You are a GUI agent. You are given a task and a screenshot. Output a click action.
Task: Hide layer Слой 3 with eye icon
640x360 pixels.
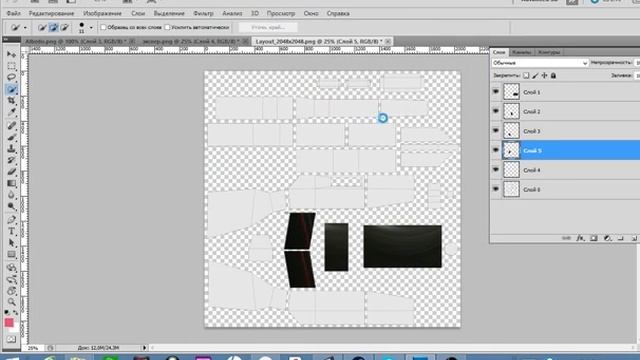coord(496,131)
